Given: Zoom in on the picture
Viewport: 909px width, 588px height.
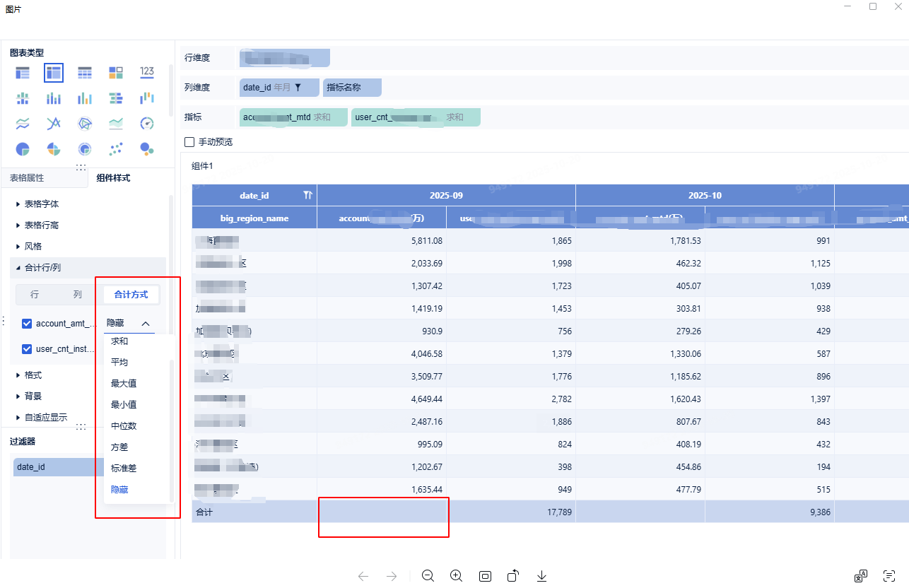Looking at the screenshot, I should 456,576.
